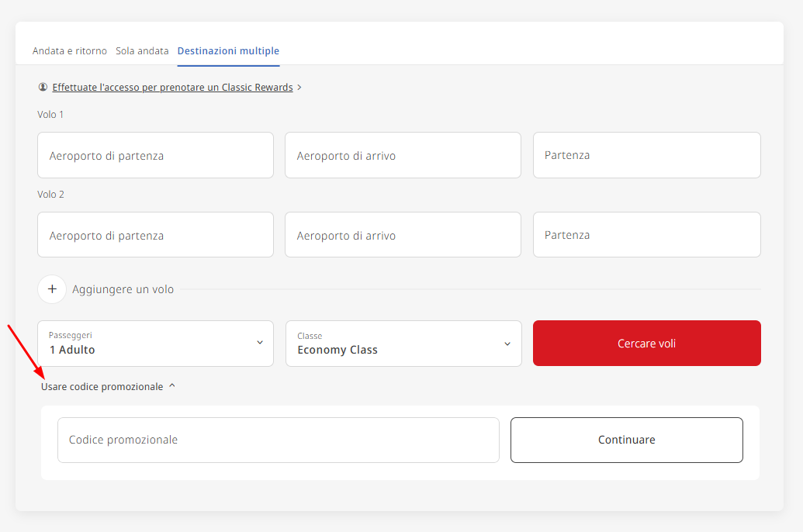Focus the Aeroporto di partenza field of Volo 1
This screenshot has width=803, height=532.
click(x=155, y=154)
